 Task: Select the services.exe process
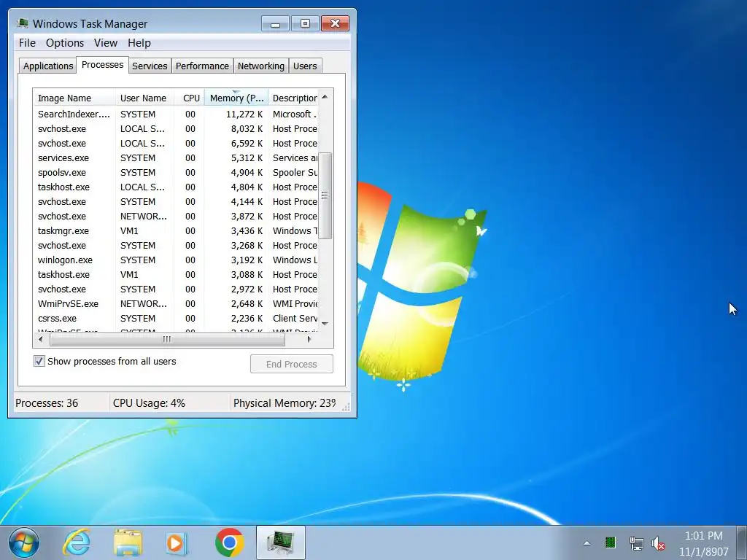click(175, 158)
